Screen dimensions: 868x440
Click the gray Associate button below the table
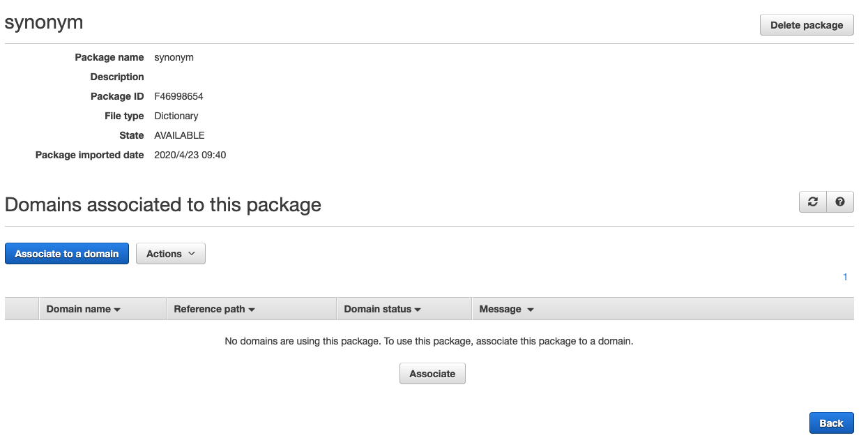coord(432,374)
